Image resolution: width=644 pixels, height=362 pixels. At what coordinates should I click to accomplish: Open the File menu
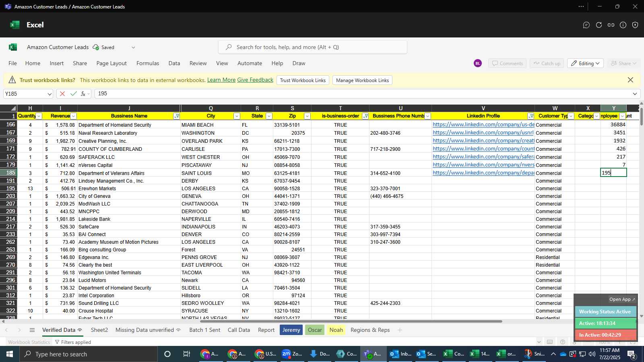13,63
